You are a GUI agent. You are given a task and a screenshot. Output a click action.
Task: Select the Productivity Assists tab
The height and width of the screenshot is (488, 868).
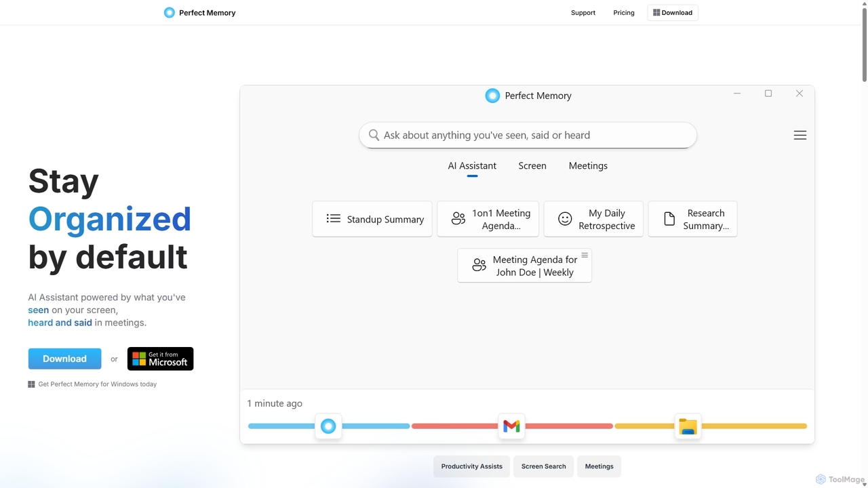point(472,466)
